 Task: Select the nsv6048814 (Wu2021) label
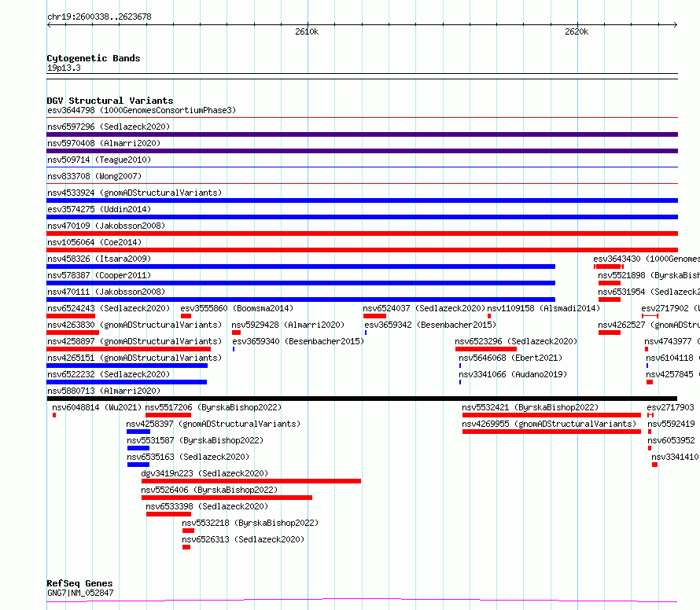(97, 407)
